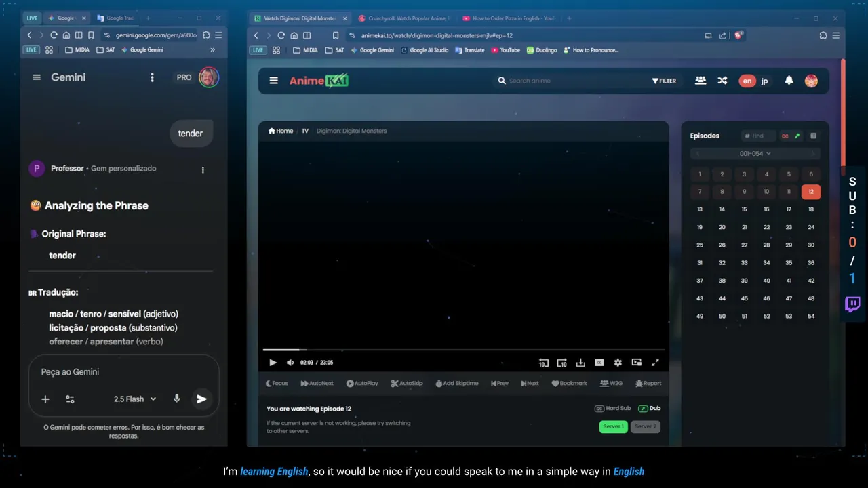This screenshot has height=488, width=868.
Task: Open the Google AI Studio bookmark
Action: click(x=425, y=50)
